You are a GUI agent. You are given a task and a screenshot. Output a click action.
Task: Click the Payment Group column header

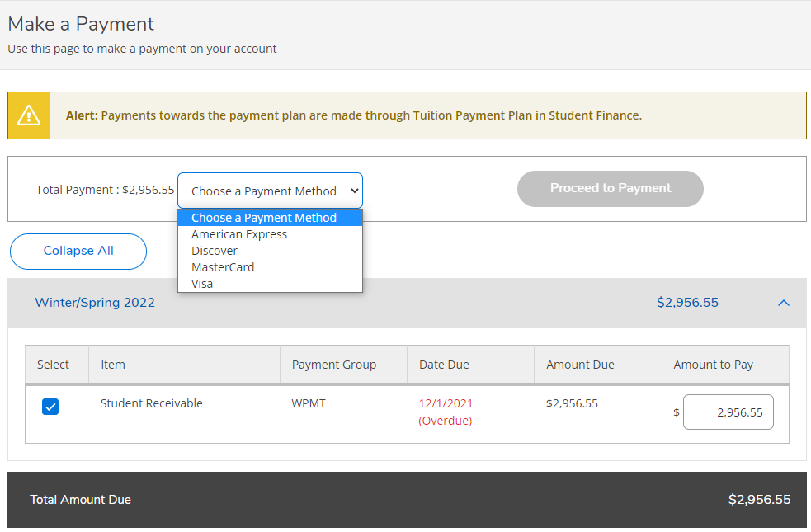pyautogui.click(x=333, y=364)
